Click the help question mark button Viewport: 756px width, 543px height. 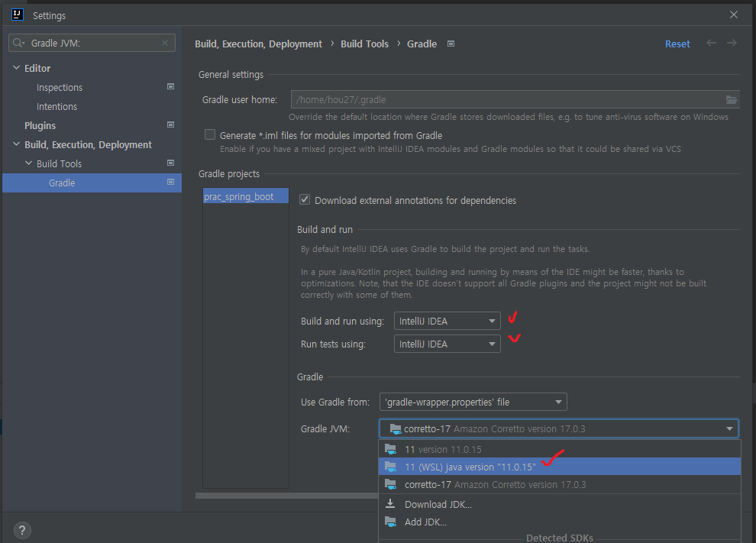[x=22, y=531]
